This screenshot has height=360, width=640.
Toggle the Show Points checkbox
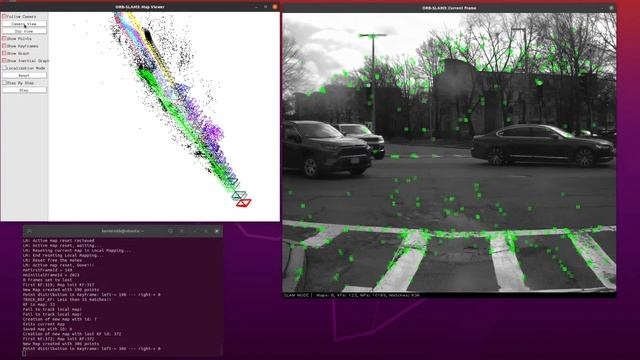point(4,38)
